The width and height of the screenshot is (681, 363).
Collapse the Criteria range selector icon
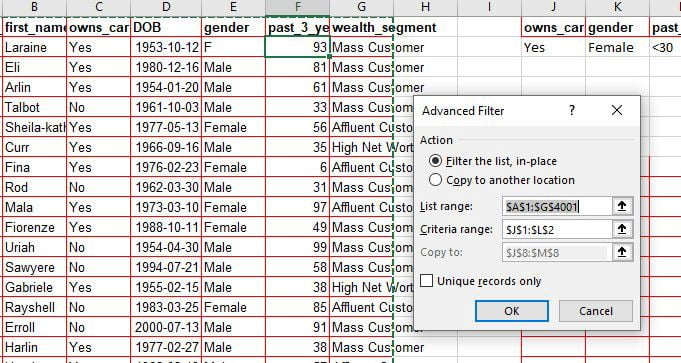622,229
